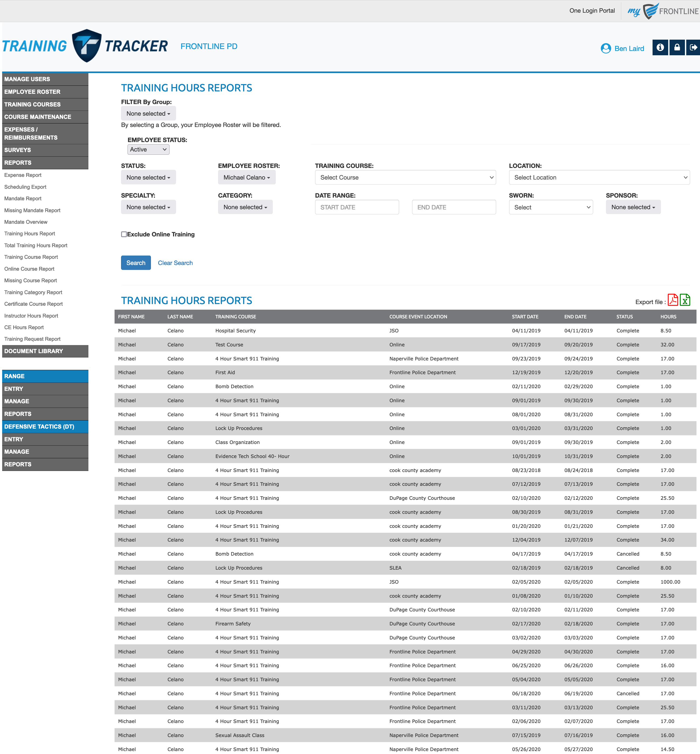The width and height of the screenshot is (700, 754).
Task: Open Training Request Report link
Action: point(32,339)
